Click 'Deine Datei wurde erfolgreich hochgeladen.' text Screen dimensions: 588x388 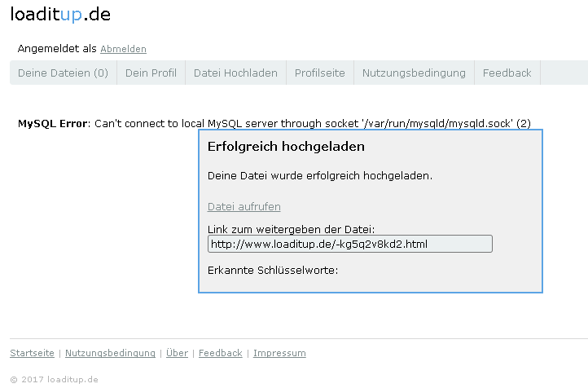pyautogui.click(x=320, y=175)
